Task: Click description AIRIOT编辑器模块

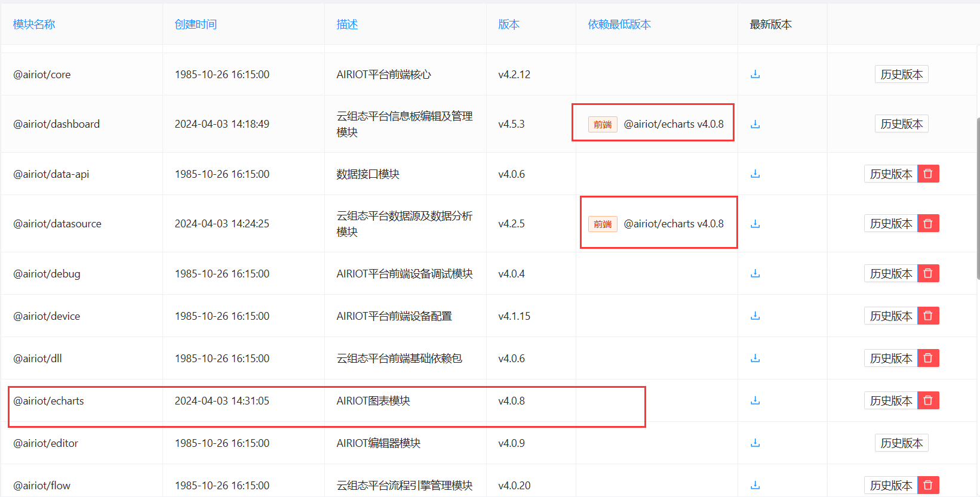Action: tap(379, 443)
